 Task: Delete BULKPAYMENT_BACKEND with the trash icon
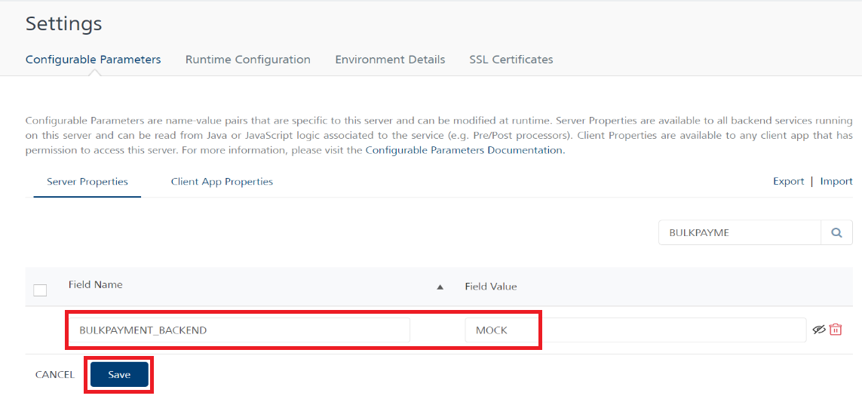click(x=836, y=330)
